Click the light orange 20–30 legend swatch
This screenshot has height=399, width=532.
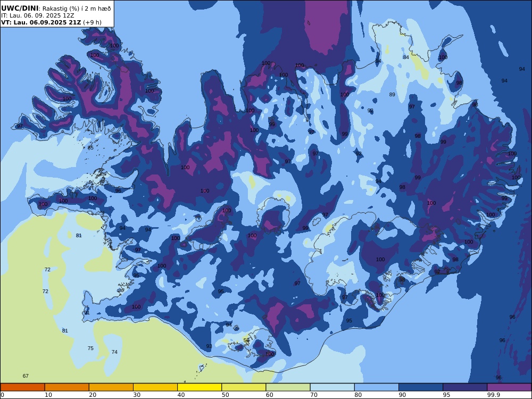[111, 387]
